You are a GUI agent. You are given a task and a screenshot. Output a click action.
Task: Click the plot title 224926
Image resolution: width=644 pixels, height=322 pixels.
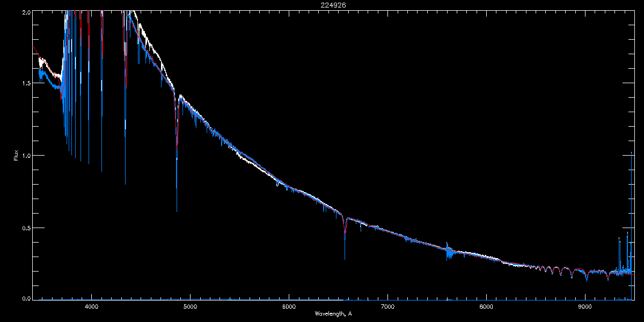(333, 5)
